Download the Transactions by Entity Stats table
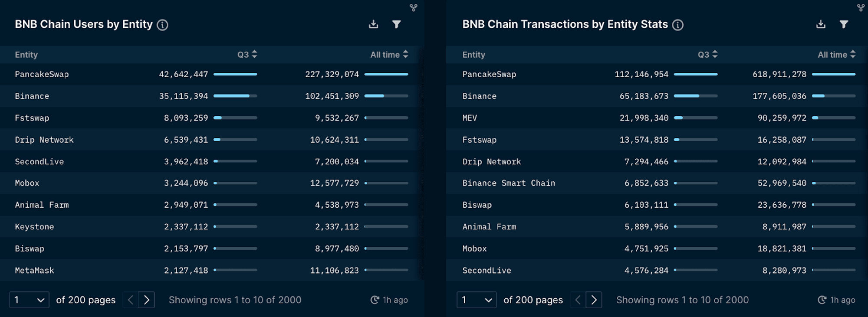Viewport: 868px width, 317px height. (x=821, y=24)
